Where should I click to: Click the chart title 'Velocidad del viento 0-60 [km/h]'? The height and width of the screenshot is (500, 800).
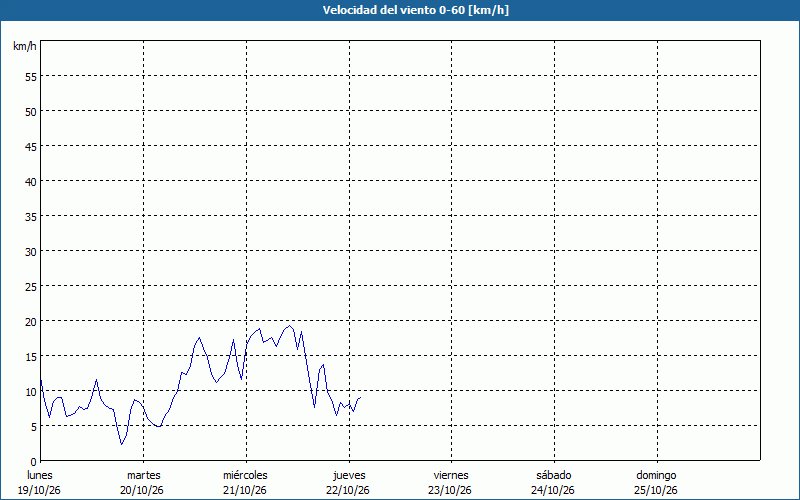415,10
